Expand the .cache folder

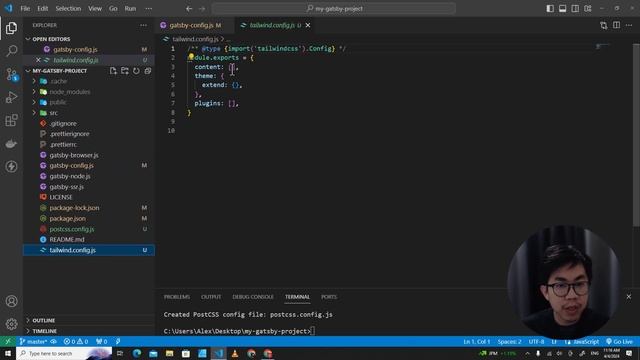(x=34, y=81)
